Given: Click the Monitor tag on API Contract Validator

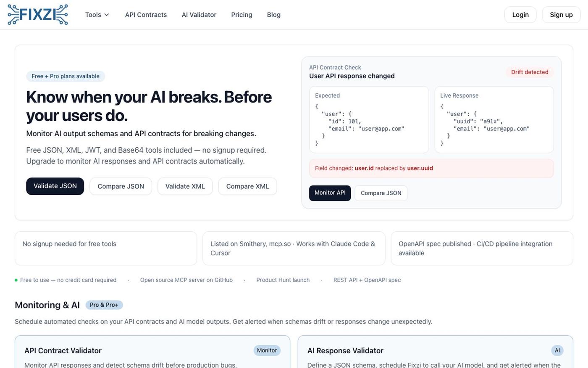Looking at the screenshot, I should click(267, 350).
